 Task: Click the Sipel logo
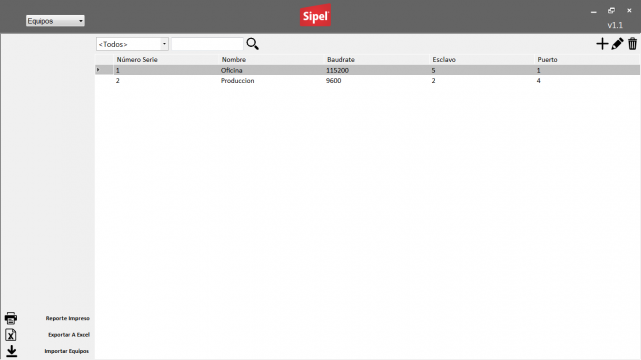tap(315, 16)
